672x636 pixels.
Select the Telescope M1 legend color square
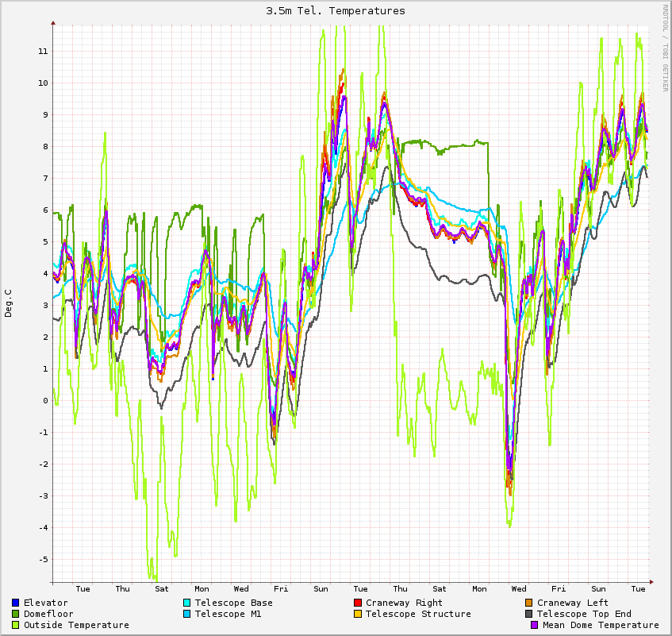tap(187, 614)
